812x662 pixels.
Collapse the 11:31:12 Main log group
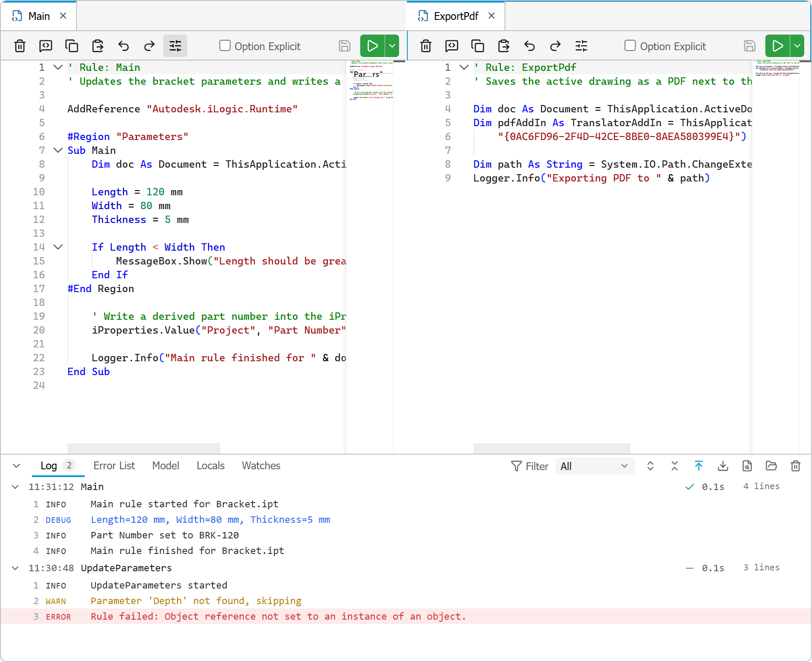[15, 487]
